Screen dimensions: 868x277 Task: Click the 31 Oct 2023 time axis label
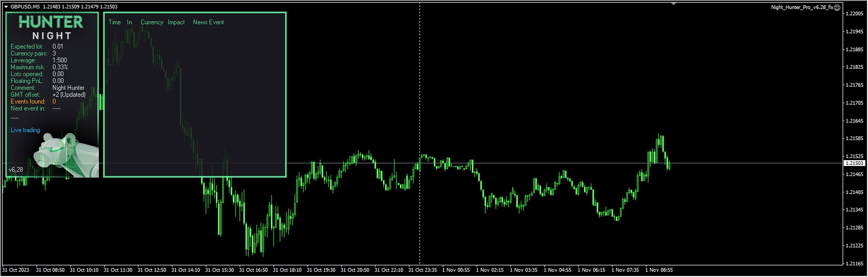coord(16,270)
